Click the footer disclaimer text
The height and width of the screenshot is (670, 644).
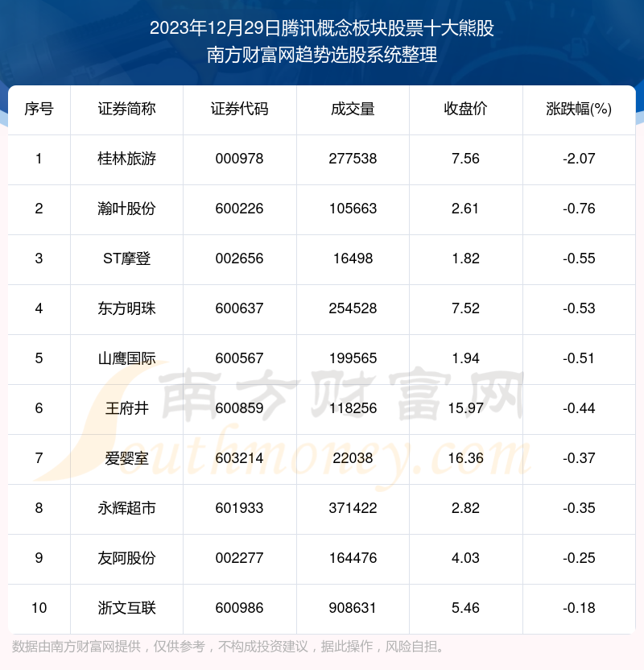pyautogui.click(x=229, y=647)
